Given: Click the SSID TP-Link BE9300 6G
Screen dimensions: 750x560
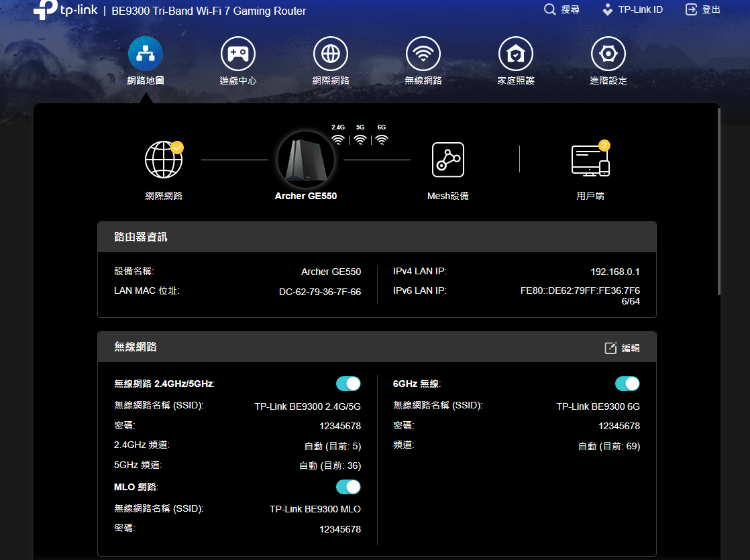Looking at the screenshot, I should (x=598, y=406).
